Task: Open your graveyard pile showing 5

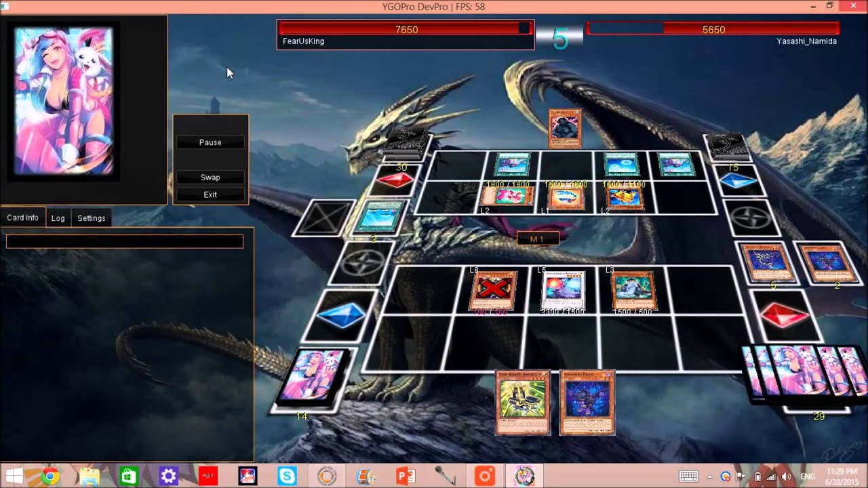Action: (x=765, y=263)
